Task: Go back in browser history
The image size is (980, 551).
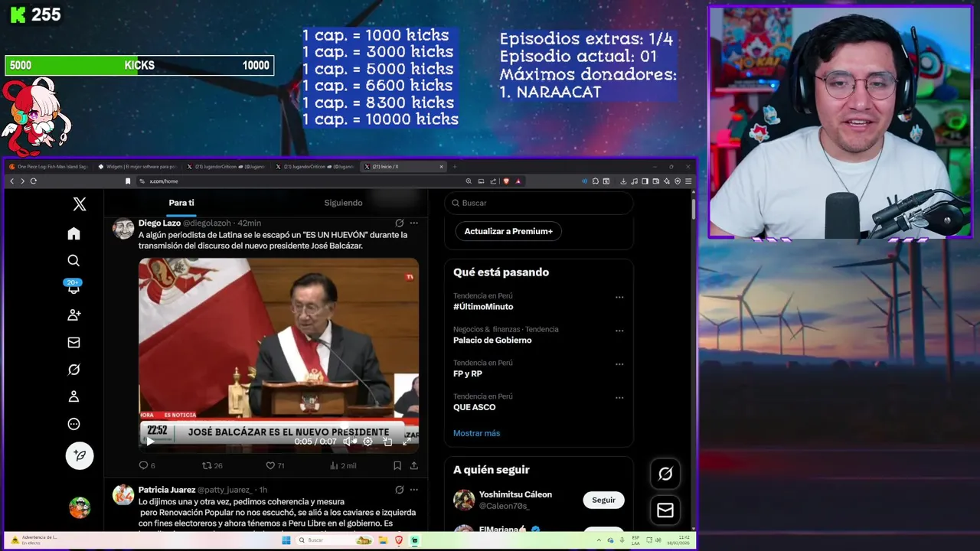Action: [11, 181]
